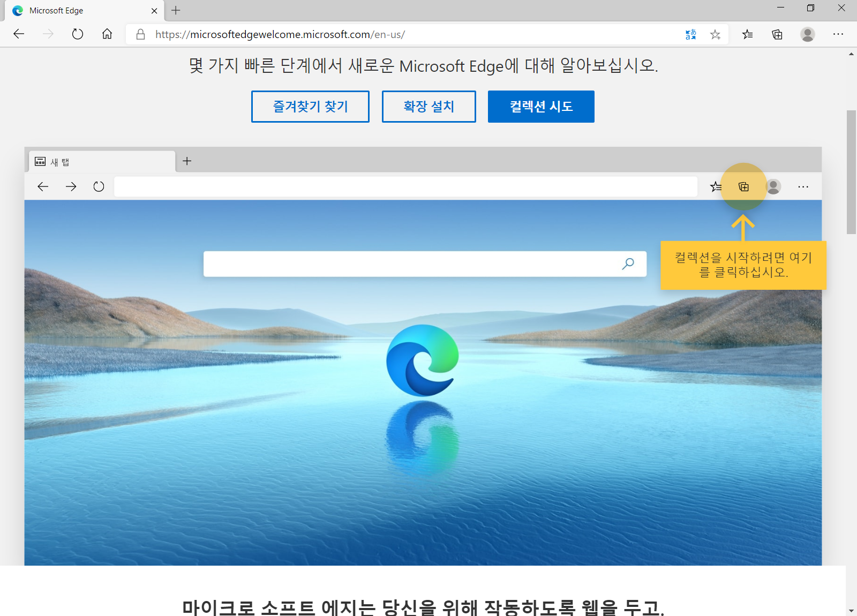
Task: Open the translate page icon in address bar
Action: 691,35
